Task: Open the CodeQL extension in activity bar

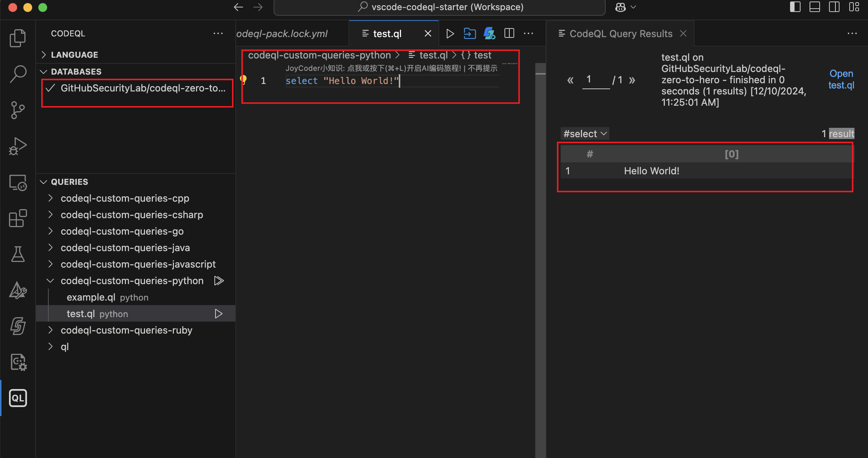Action: pos(18,398)
